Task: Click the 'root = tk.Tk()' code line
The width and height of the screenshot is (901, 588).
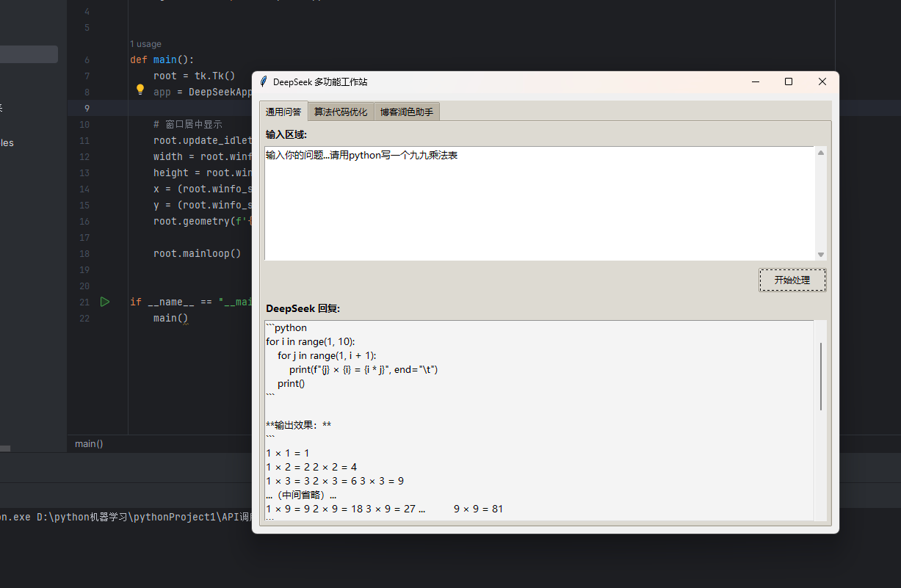Action: (x=194, y=76)
